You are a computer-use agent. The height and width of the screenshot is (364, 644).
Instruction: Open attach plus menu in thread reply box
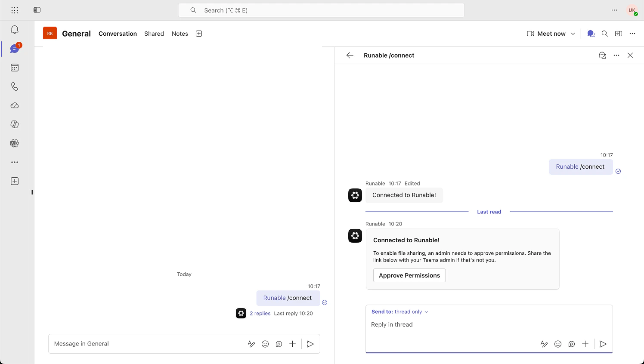coord(585,344)
